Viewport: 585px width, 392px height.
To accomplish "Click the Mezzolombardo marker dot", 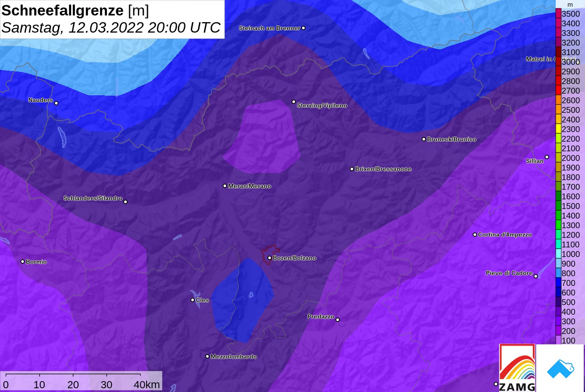I will [207, 356].
